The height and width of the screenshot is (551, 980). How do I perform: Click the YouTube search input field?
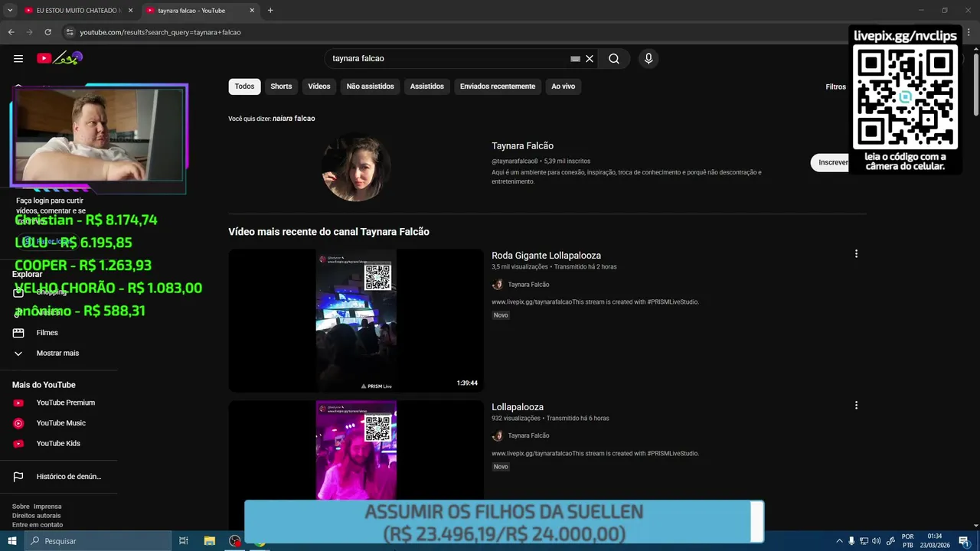pyautogui.click(x=448, y=58)
